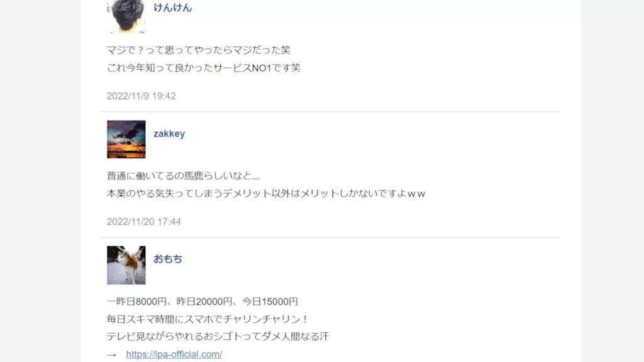Select the line beginning 本業のやる気

266,194
